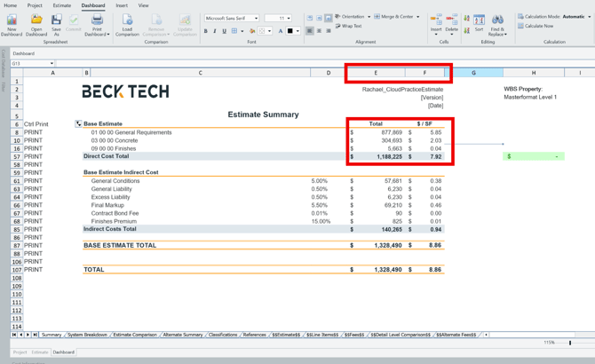Open the Estimate menu tab
595x364 pixels.
61,5
